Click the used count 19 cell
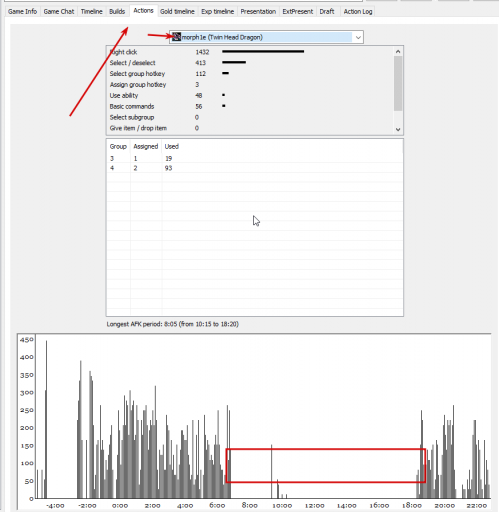The image size is (499, 512). click(168, 158)
